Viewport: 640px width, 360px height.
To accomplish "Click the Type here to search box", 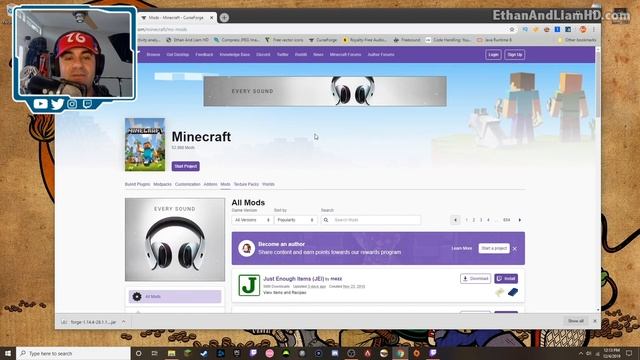I will coord(73,353).
